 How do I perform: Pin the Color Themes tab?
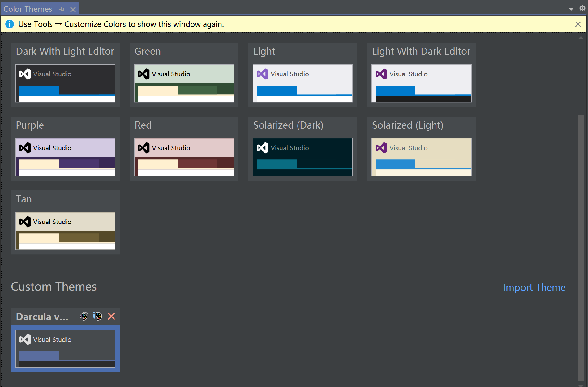point(62,9)
